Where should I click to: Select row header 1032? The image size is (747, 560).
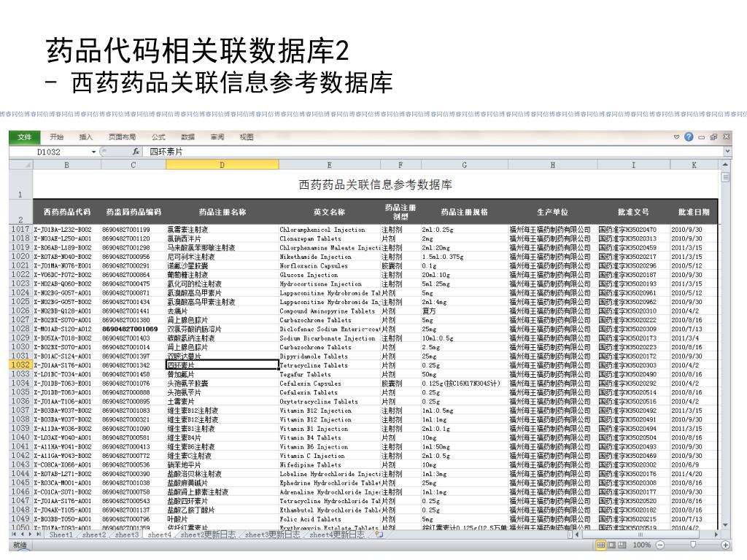pyautogui.click(x=21, y=365)
